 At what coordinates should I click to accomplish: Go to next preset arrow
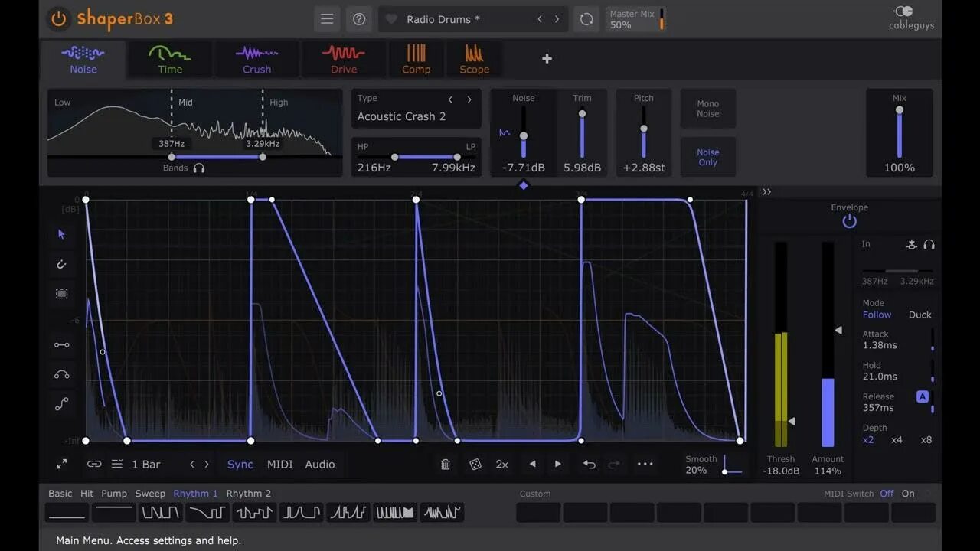pyautogui.click(x=557, y=19)
